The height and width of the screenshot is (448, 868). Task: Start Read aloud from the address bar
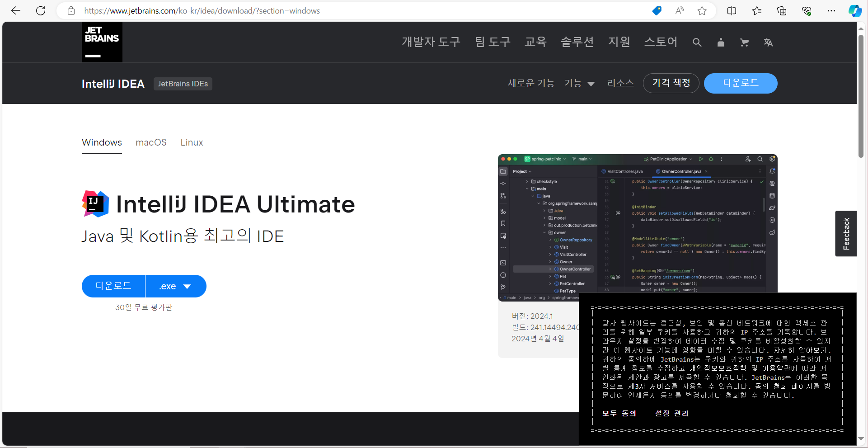tap(680, 11)
